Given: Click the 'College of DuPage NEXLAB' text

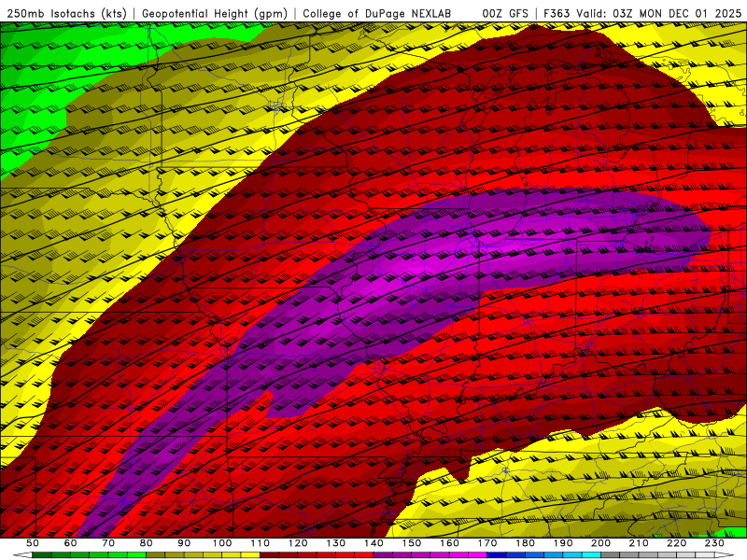Looking at the screenshot, I should (377, 14).
